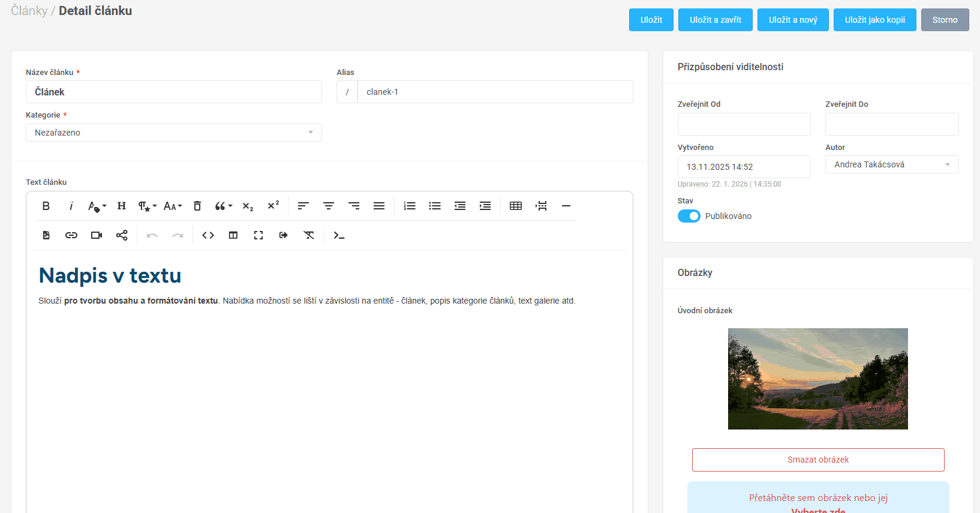Toggle bold formatting in the editor
Image resolution: width=980 pixels, height=513 pixels.
point(46,206)
